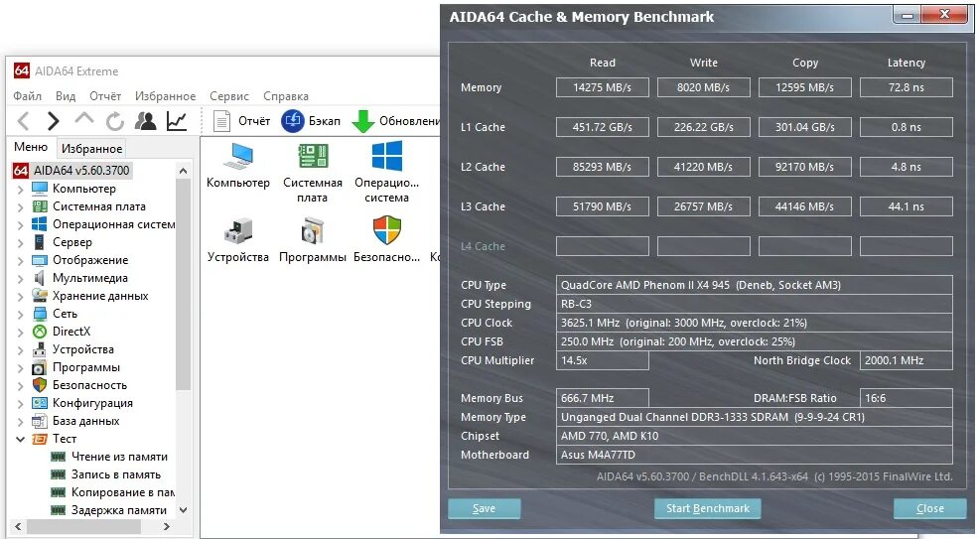Screen dimensions: 980x539
Task: Click the Motherboard Asus M4A77TD field
Action: coord(755,455)
